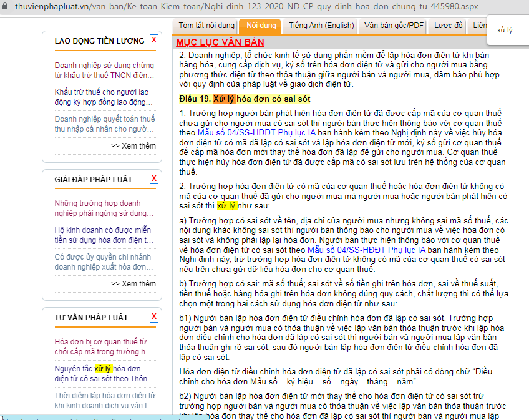The width and height of the screenshot is (529, 420).
Task: Close the GIẢI ĐÁP PHÁP LUẬT panel
Action: pyautogui.click(x=154, y=178)
